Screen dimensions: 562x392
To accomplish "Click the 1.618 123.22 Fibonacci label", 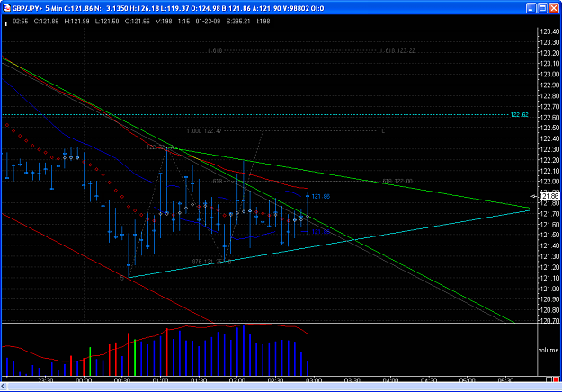I will coord(397,51).
